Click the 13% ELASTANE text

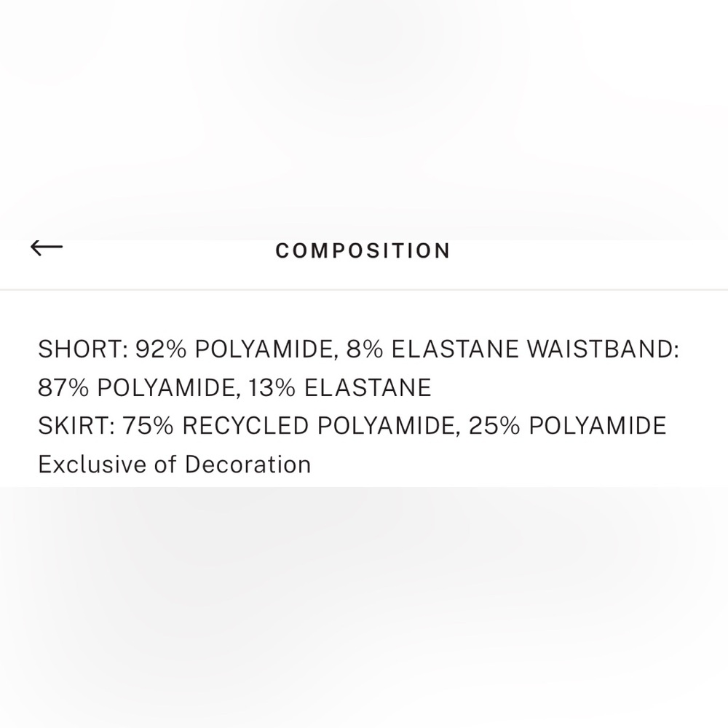pos(339,387)
